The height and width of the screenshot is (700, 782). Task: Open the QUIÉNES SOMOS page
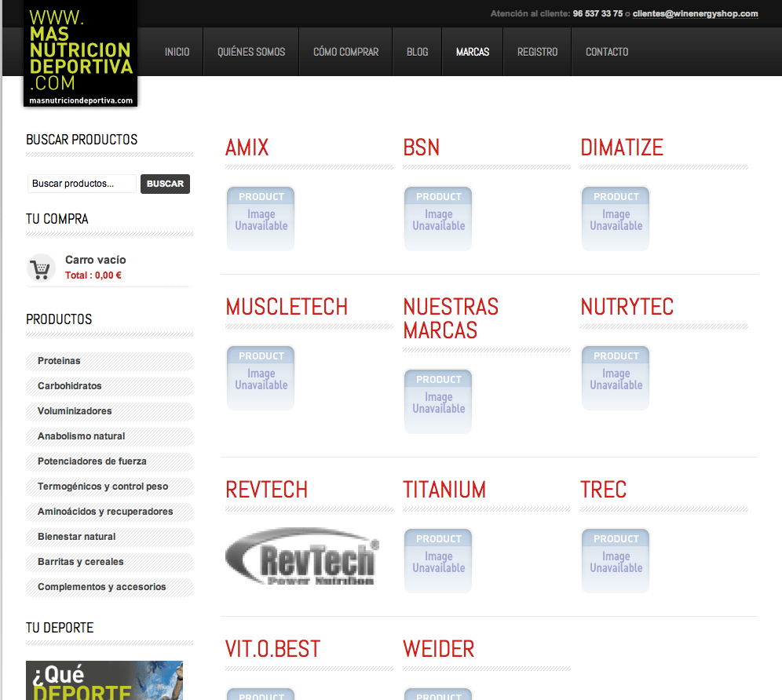click(251, 52)
